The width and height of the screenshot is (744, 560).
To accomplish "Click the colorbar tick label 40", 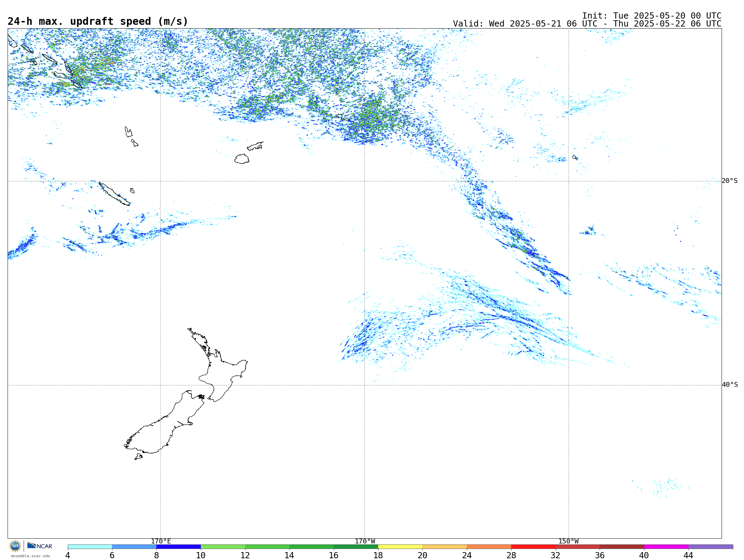I will pyautogui.click(x=644, y=555).
